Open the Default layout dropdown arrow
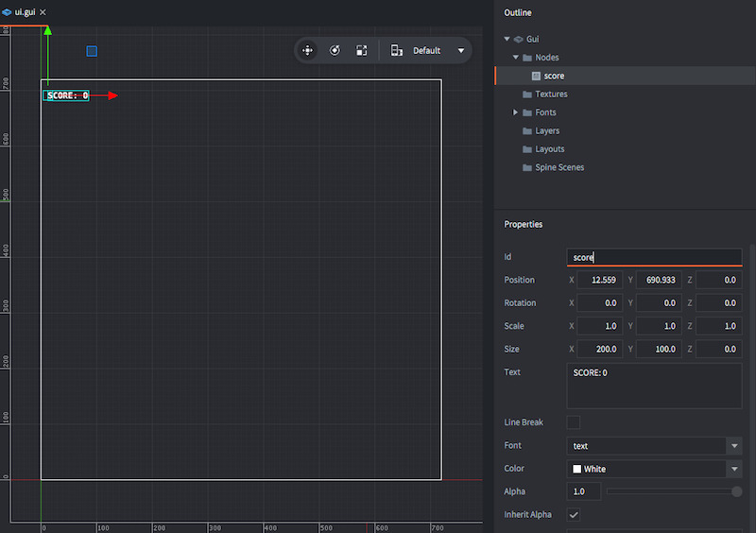Viewport: 756px width, 533px height. click(461, 51)
